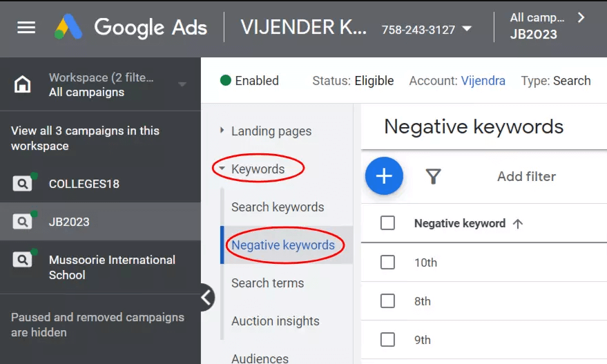Expand the Landing pages section

tap(222, 131)
